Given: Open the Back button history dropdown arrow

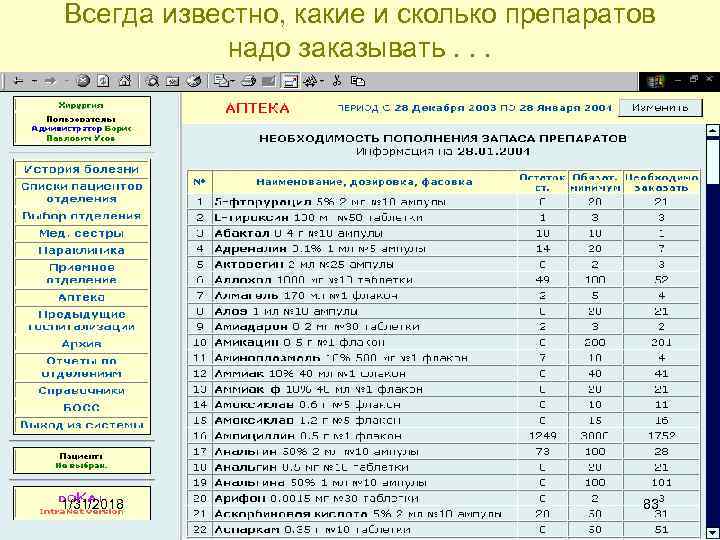Looking at the screenshot, I should [x=34, y=82].
